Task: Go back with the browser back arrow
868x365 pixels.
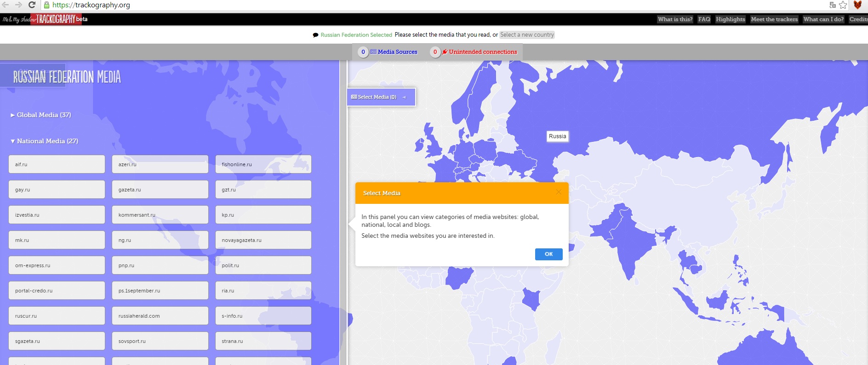Action: click(x=6, y=5)
